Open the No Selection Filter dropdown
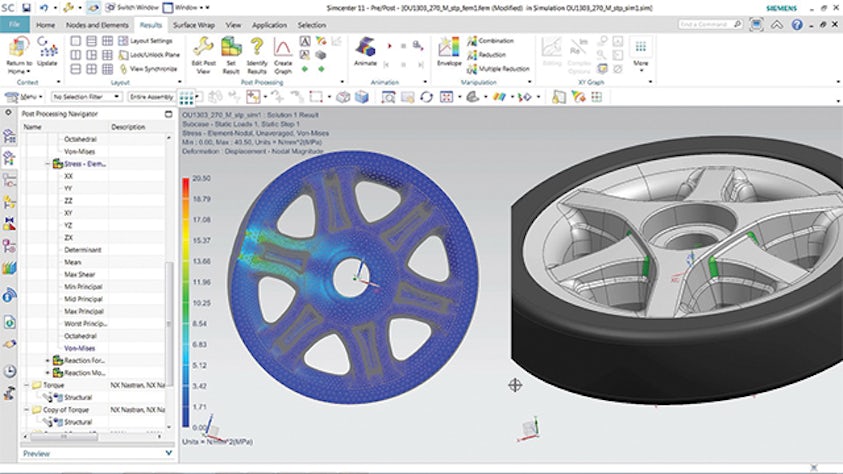Image resolution: width=843 pixels, height=474 pixels. 86,97
